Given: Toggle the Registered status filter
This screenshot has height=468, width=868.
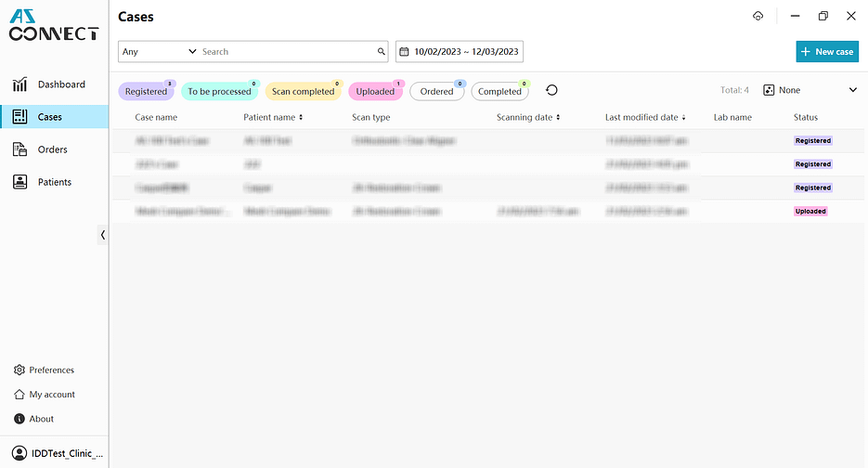Looking at the screenshot, I should click(x=146, y=92).
